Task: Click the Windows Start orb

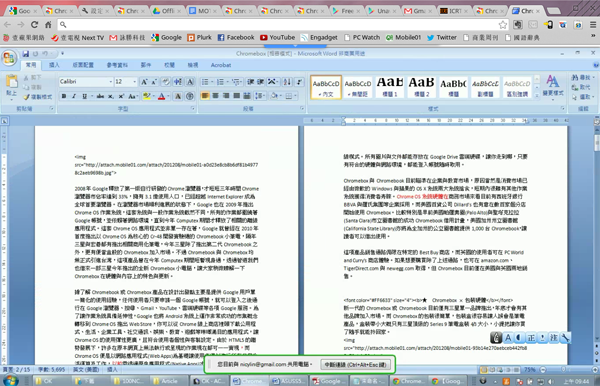Action: coord(10,381)
